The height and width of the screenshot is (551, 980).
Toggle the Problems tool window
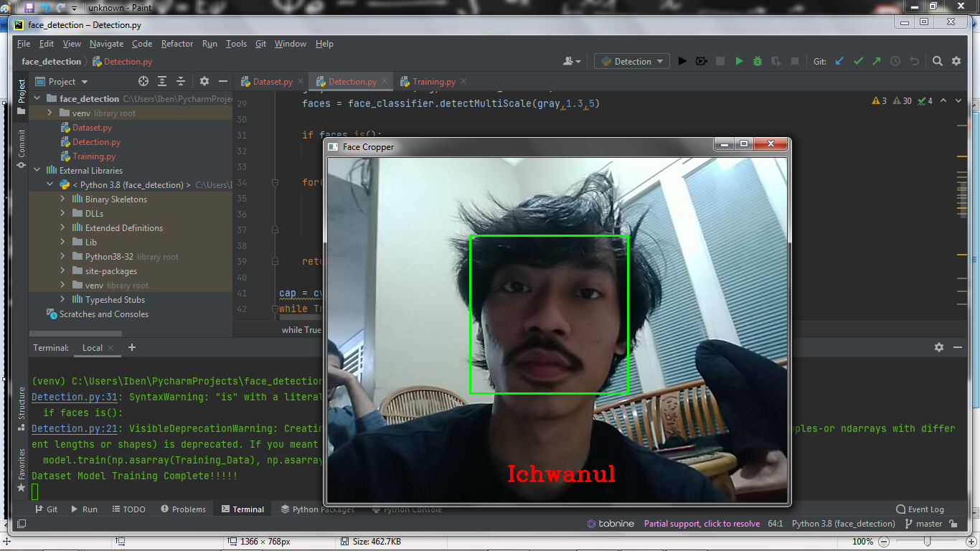point(183,509)
